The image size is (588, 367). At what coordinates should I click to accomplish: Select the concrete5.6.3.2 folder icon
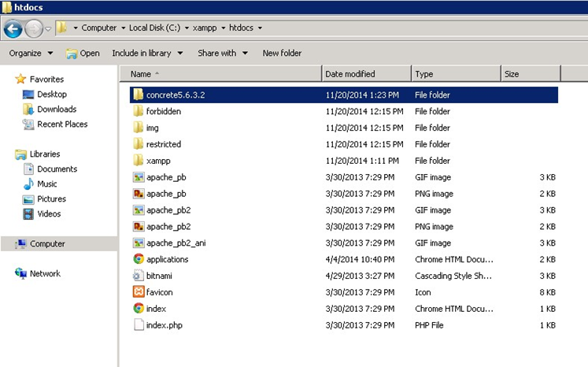pos(139,95)
